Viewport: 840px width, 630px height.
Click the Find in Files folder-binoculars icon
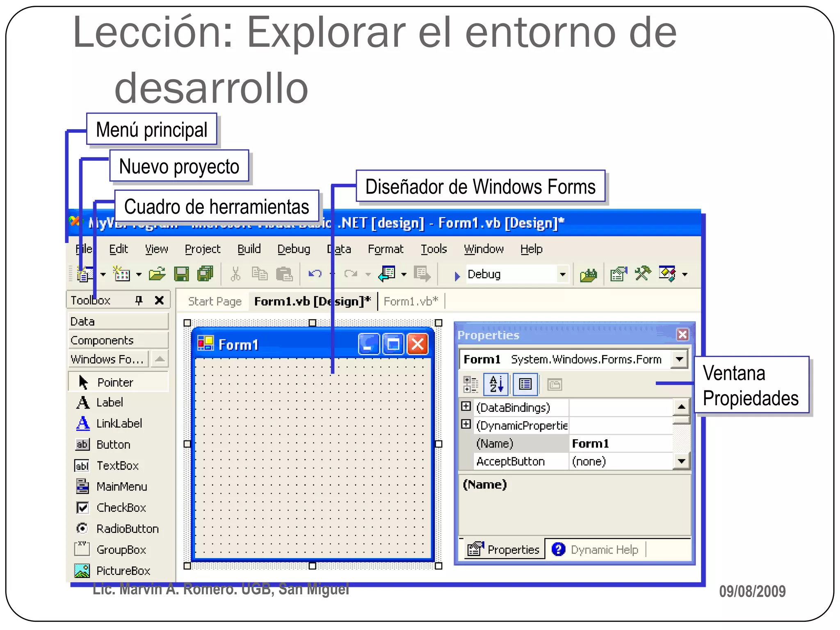(x=589, y=274)
